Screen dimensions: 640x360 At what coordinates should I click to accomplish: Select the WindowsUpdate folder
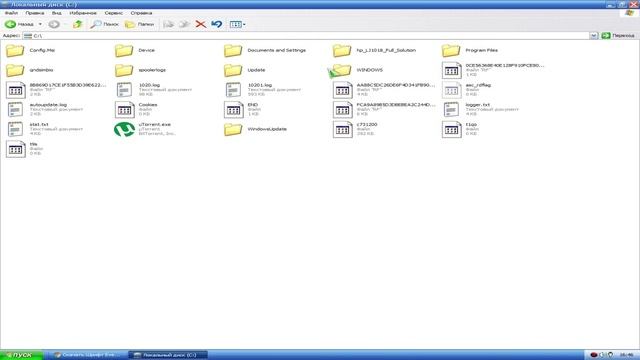(x=256, y=129)
